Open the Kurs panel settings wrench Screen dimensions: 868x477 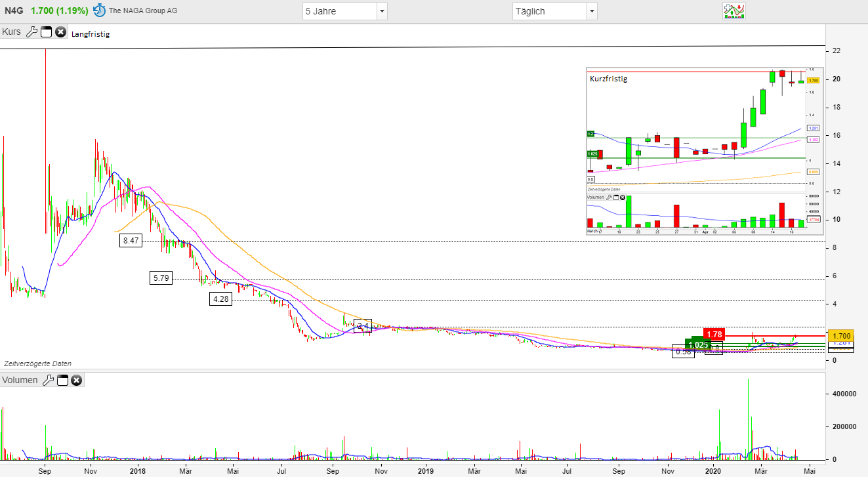(x=30, y=31)
